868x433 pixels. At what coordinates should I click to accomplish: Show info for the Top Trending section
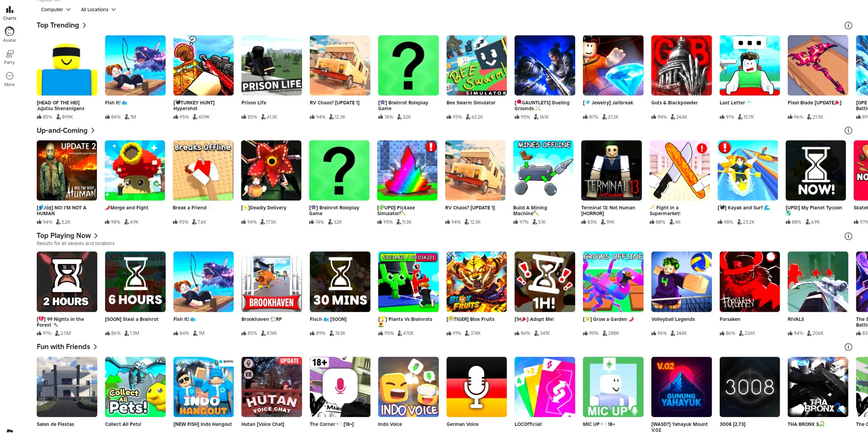[x=848, y=25]
